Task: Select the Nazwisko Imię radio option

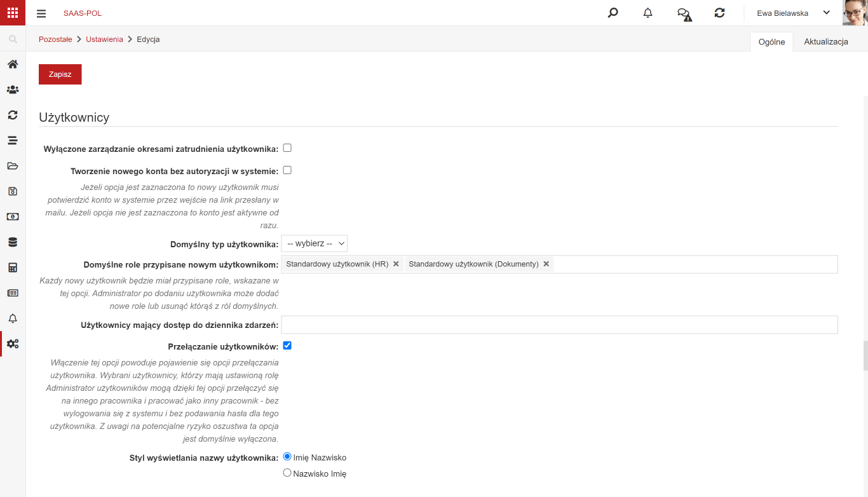Action: (x=287, y=473)
